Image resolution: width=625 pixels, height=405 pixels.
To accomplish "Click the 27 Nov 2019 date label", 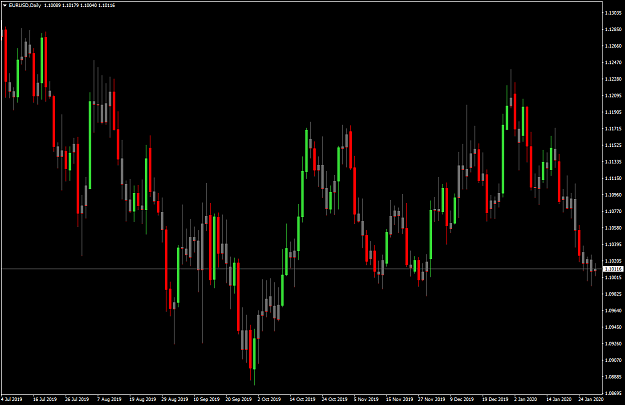I will tap(431, 399).
